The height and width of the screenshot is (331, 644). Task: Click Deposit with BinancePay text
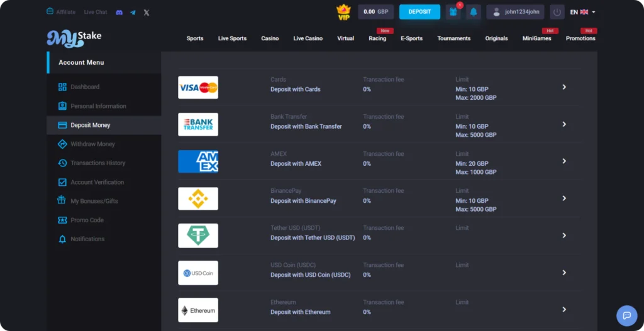[x=303, y=200]
